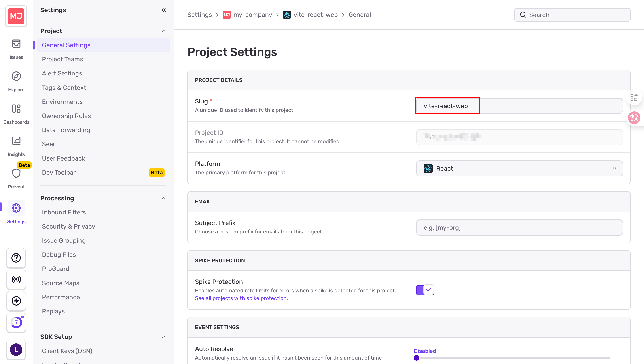
Task: Select General Settings in navigation
Action: [x=103, y=45]
